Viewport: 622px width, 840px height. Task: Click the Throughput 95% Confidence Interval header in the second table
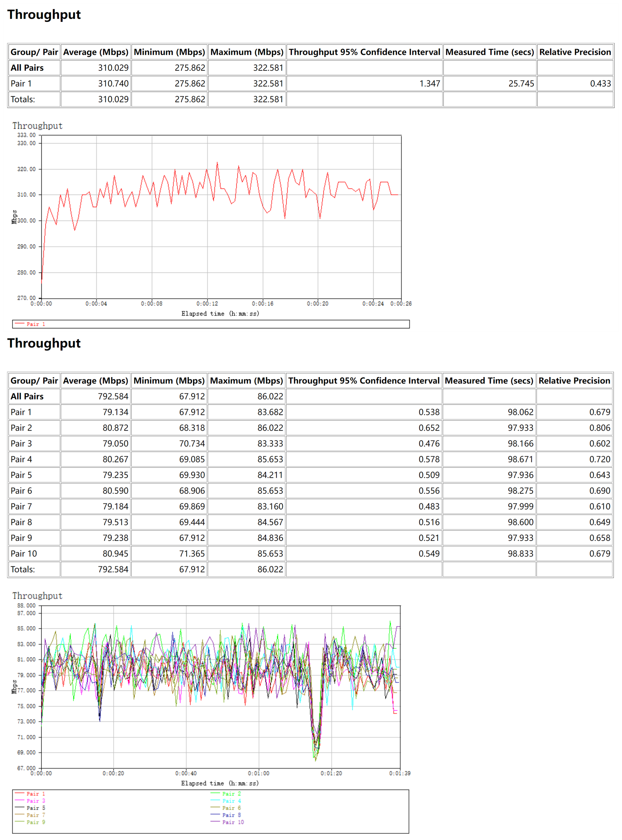(364, 380)
